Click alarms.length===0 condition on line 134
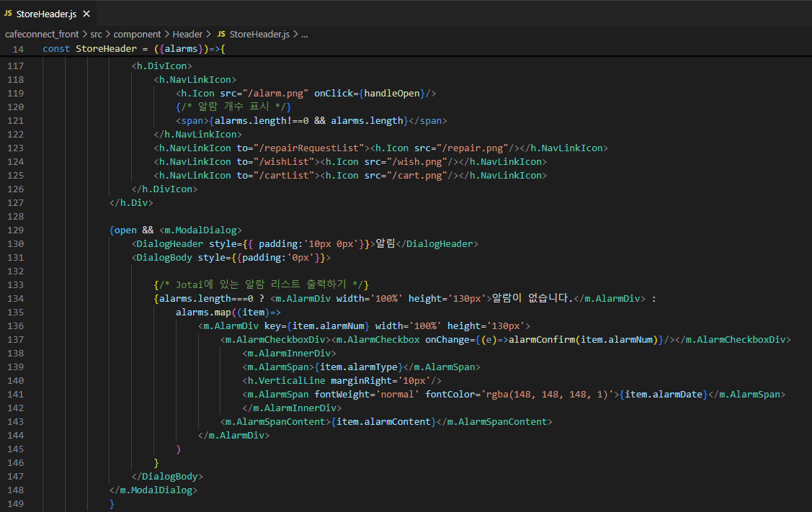Screen dimensions: 812x512 tap(206, 299)
